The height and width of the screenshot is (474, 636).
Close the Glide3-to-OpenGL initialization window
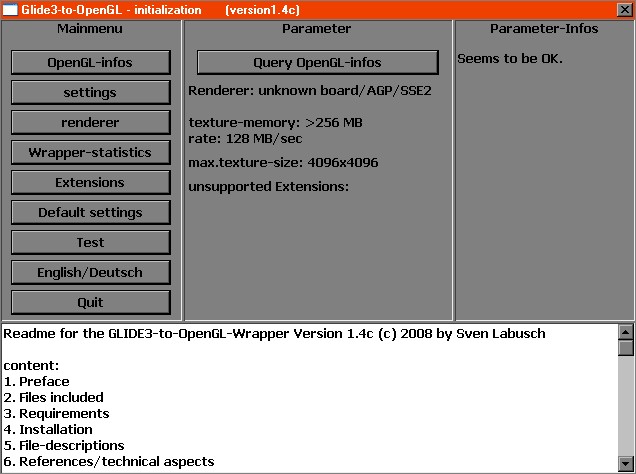(x=625, y=9)
